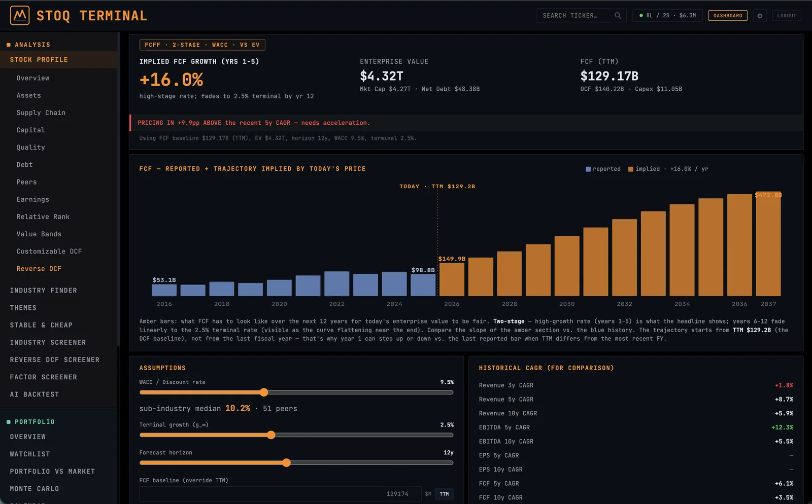
Task: Select Stock Profile in the sidebar
Action: pyautogui.click(x=59, y=60)
